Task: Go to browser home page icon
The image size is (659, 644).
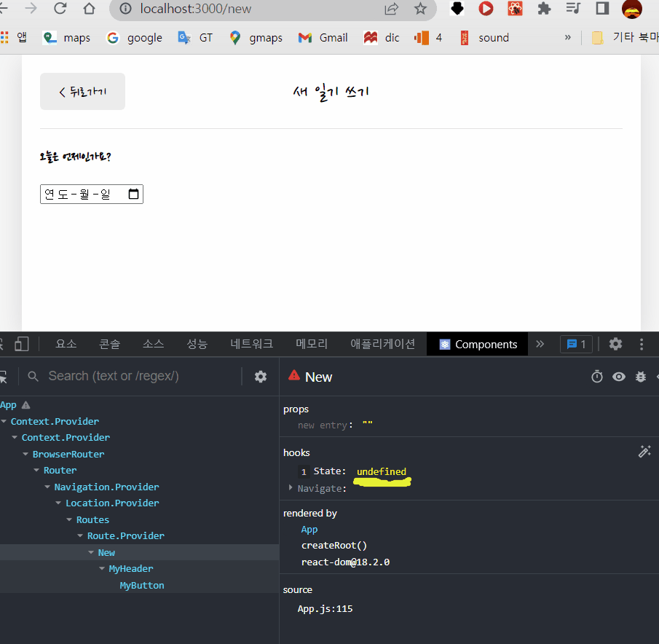Action: coord(89,8)
